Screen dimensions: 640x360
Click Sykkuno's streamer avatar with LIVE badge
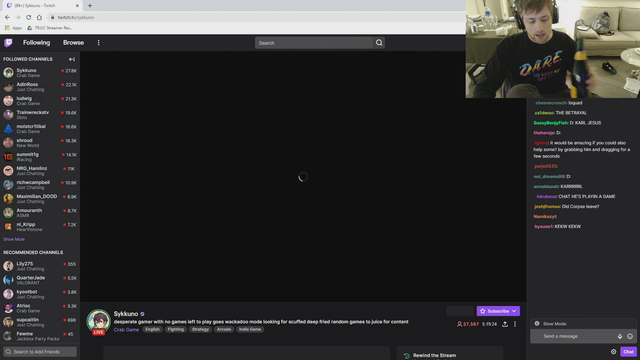tap(98, 322)
